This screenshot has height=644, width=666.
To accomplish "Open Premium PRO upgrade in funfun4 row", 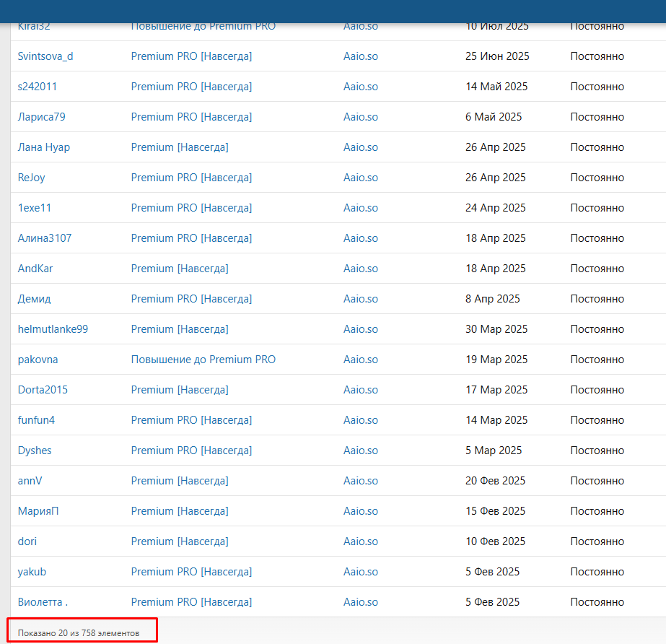I will (x=191, y=420).
